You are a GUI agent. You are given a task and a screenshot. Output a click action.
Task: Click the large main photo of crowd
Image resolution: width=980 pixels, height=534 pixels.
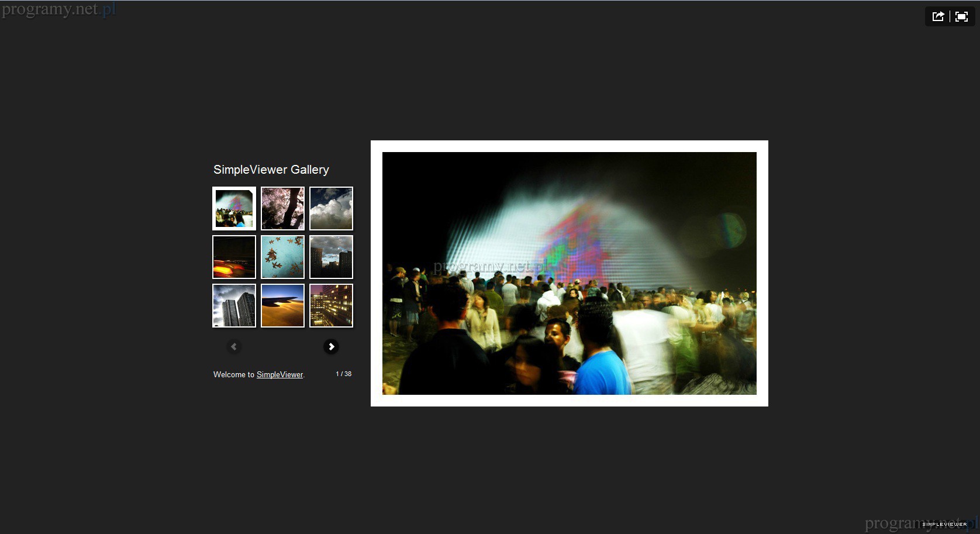tap(569, 273)
